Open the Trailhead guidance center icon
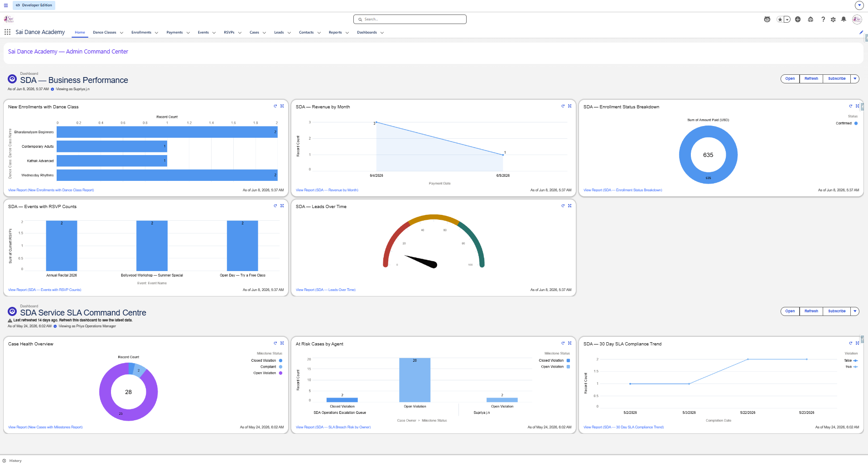The height and width of the screenshot is (466, 868). [x=810, y=19]
